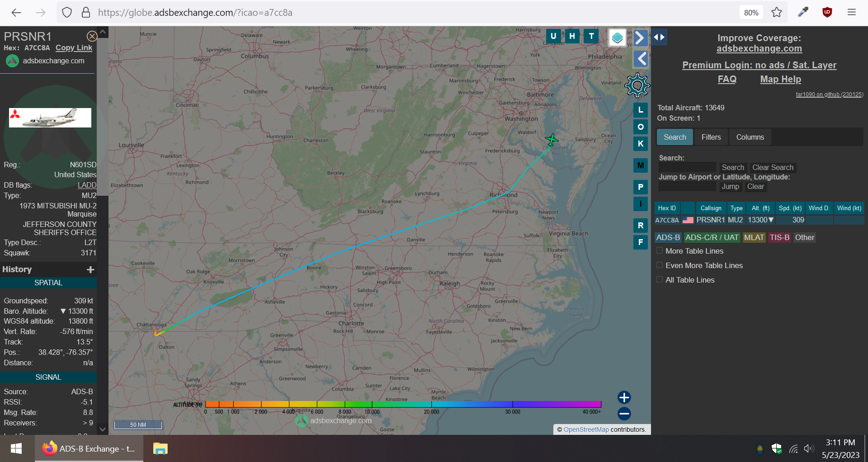
Task: Sort table by Alt. (ft) column
Action: [760, 208]
